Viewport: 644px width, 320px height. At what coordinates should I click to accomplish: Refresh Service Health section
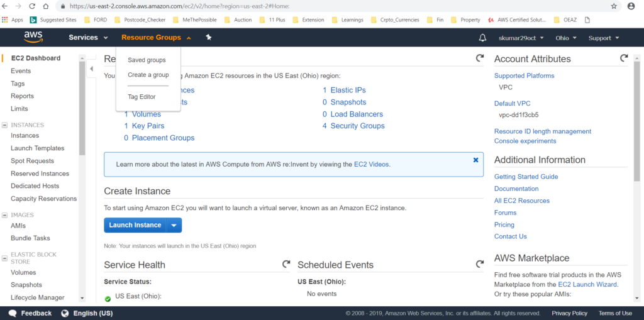[286, 264]
